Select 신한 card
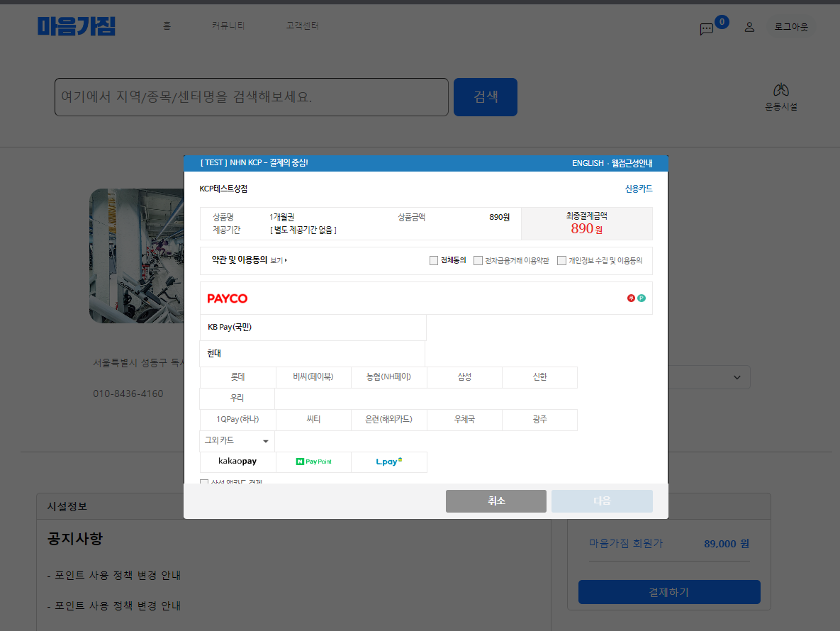840x631 pixels. [540, 377]
